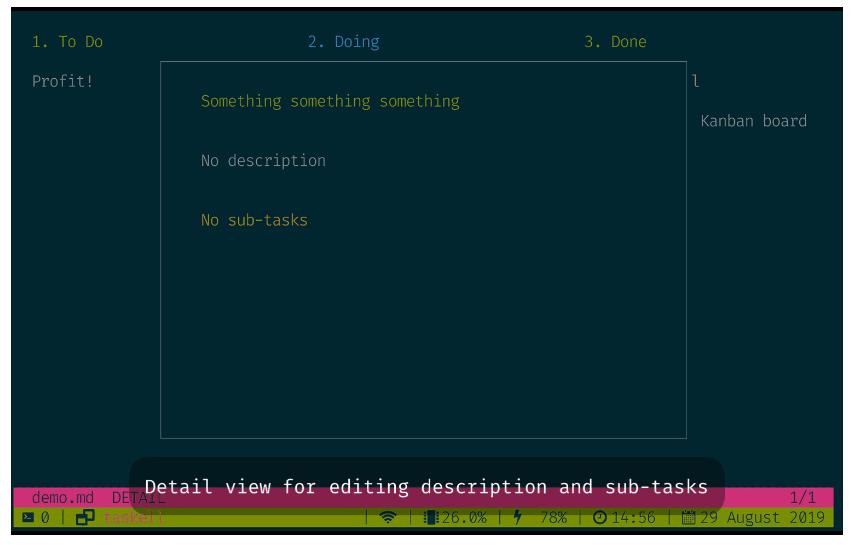Click the demo.md filename in status line
Viewport: 859px width, 545px height.
[x=62, y=497]
